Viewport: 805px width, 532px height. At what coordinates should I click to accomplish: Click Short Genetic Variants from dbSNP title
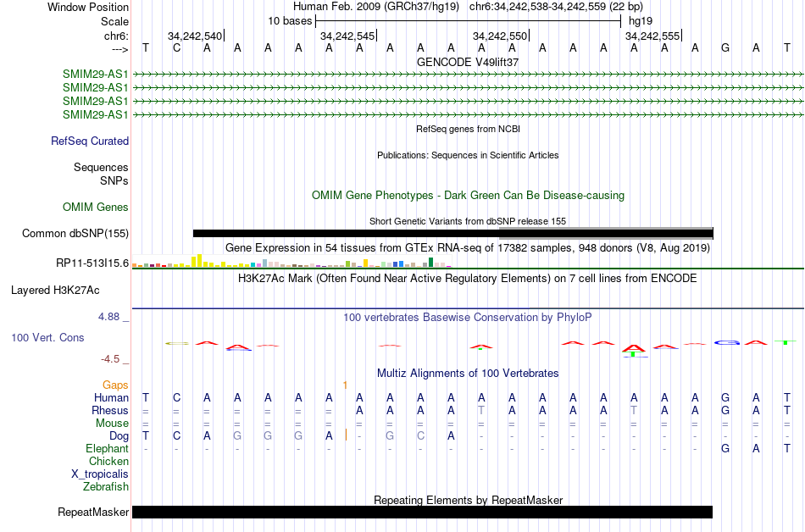pos(468,221)
